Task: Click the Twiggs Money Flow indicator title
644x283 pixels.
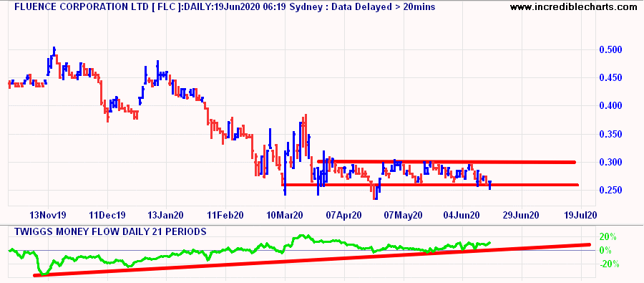Action: [x=110, y=232]
